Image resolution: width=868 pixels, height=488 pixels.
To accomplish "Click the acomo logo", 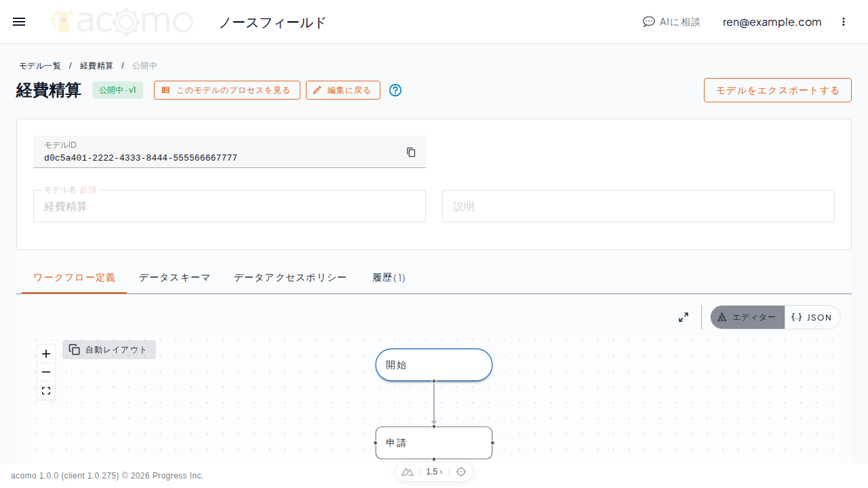I will click(122, 22).
